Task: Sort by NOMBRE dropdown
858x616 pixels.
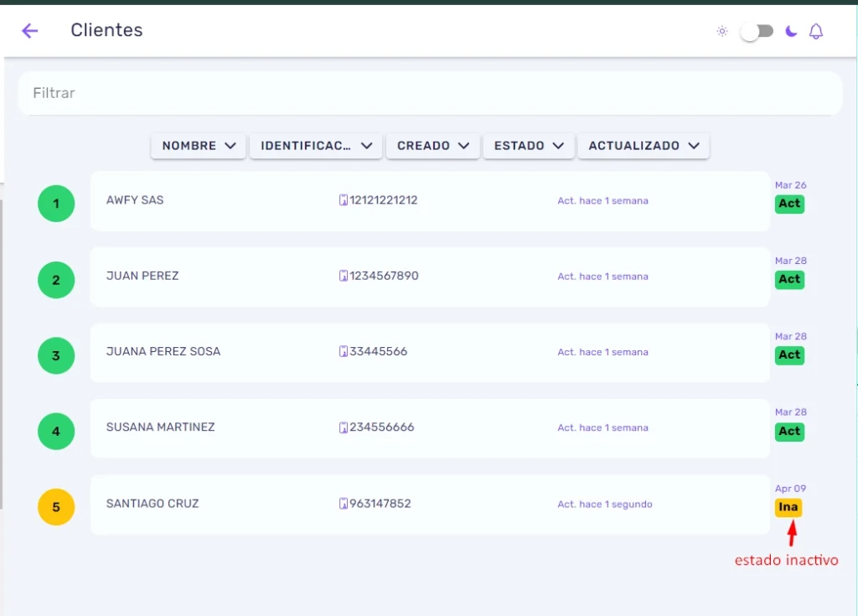Action: point(198,146)
